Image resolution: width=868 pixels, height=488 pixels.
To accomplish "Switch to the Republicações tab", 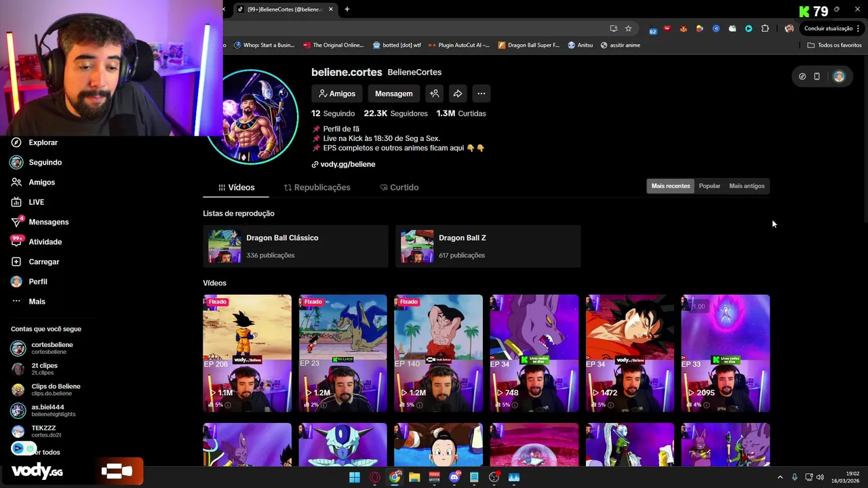I will [317, 188].
